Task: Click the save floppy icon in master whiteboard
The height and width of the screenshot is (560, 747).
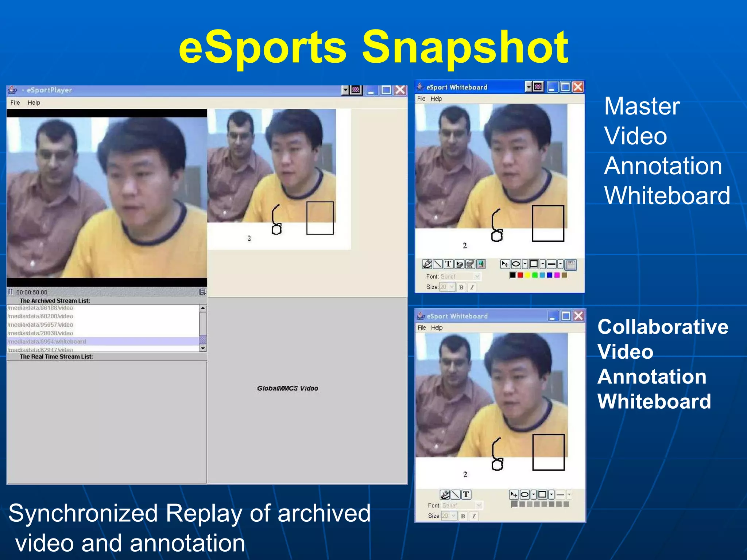Action: coord(571,265)
